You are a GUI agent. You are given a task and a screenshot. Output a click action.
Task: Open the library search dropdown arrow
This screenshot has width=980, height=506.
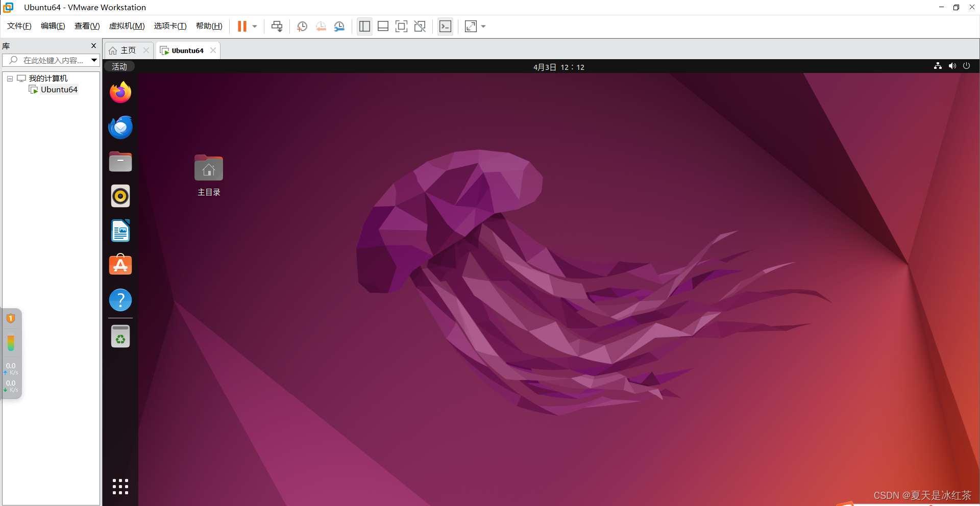(94, 60)
